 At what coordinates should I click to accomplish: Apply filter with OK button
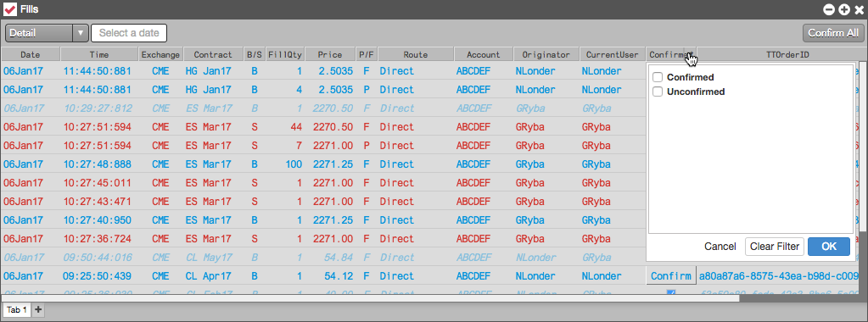[x=829, y=247]
